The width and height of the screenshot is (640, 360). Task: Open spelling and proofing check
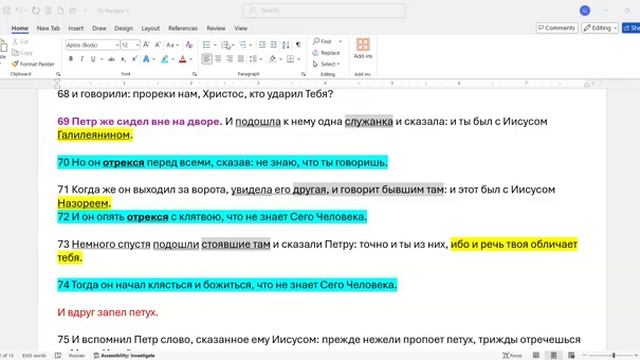tap(58, 356)
